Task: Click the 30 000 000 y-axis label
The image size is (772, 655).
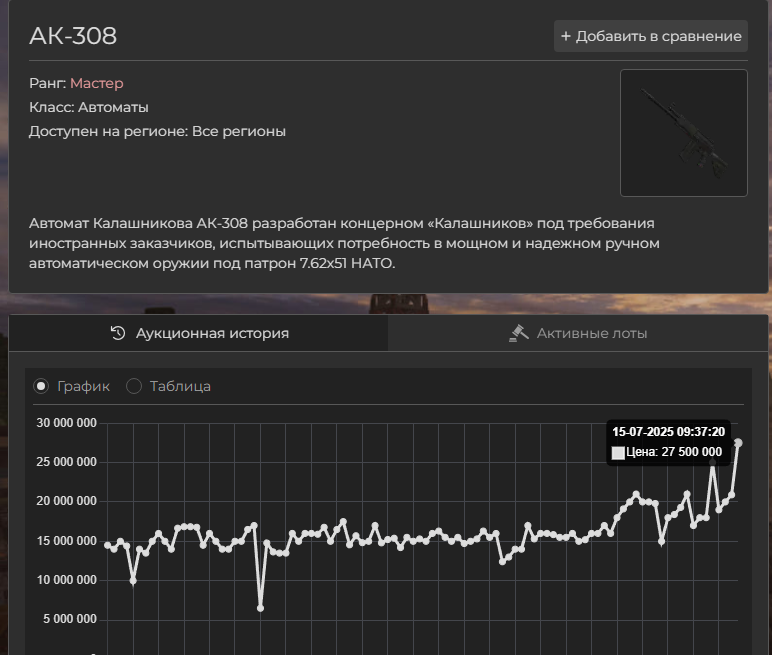Action: 66,423
